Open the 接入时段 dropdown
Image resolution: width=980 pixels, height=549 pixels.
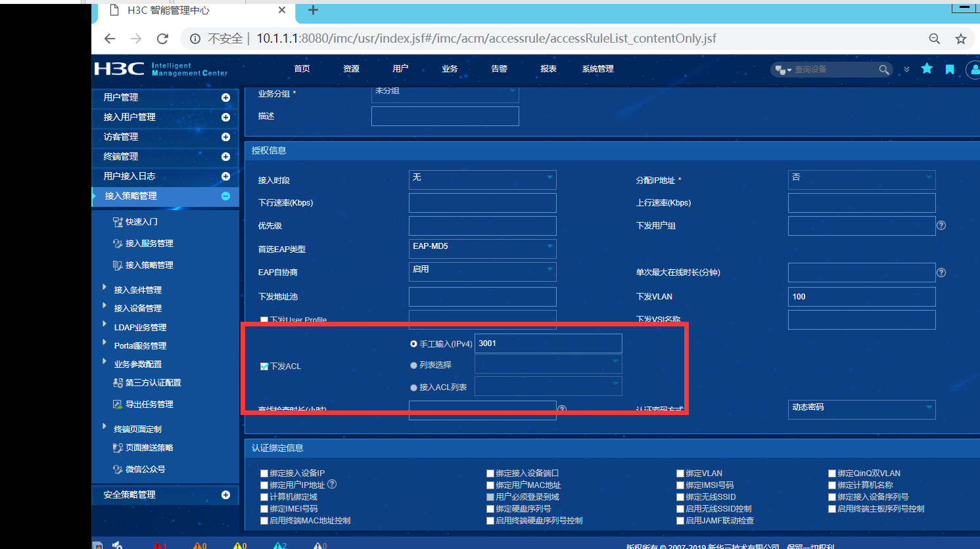tap(482, 179)
